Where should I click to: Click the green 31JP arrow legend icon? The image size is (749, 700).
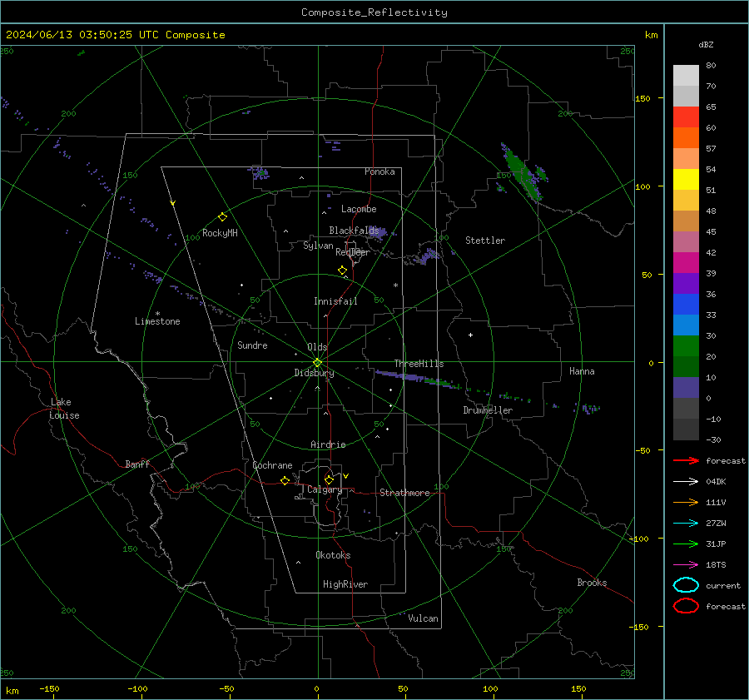click(x=686, y=544)
